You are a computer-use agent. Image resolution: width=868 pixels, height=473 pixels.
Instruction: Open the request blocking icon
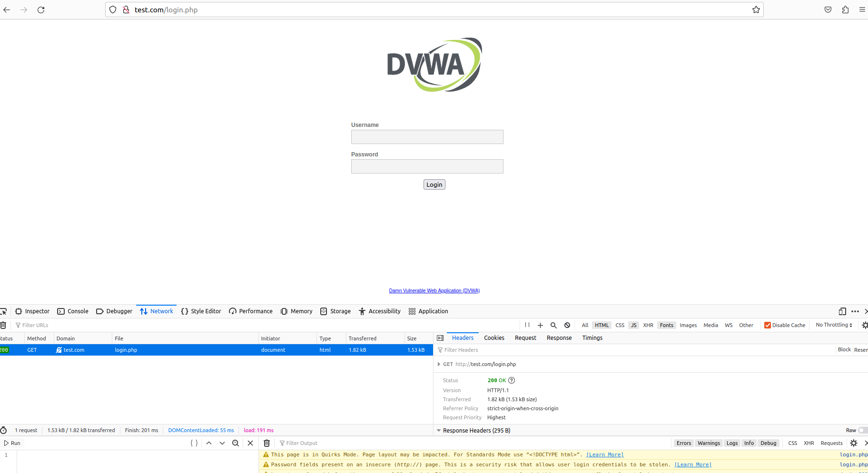click(x=567, y=325)
